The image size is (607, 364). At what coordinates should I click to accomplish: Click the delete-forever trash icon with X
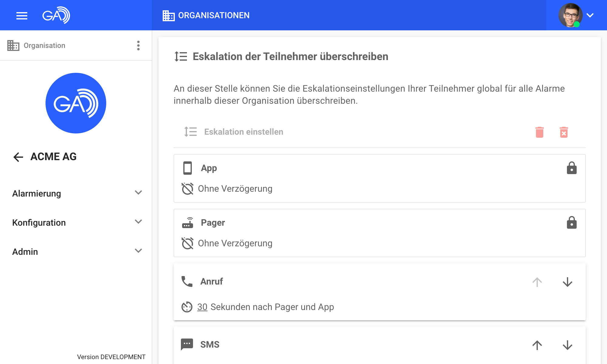pyautogui.click(x=564, y=132)
